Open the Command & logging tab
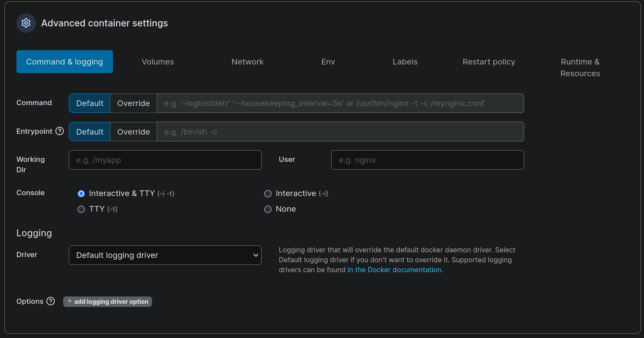 pos(65,62)
